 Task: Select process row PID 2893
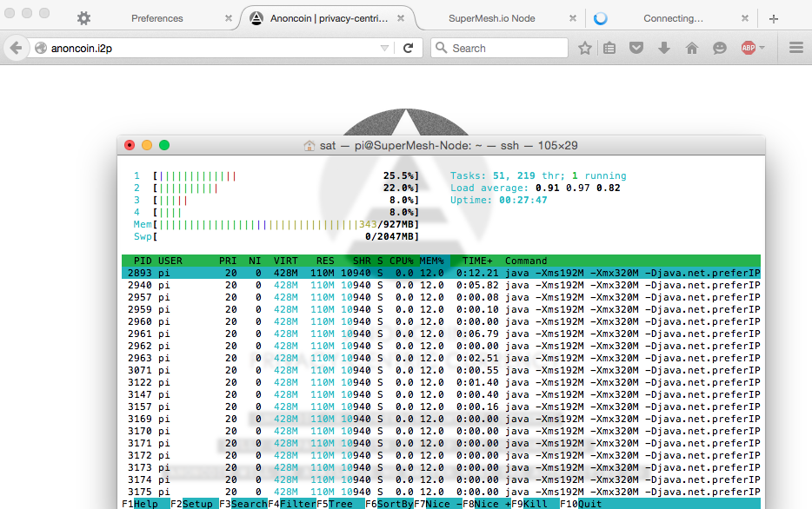pyautogui.click(x=442, y=273)
